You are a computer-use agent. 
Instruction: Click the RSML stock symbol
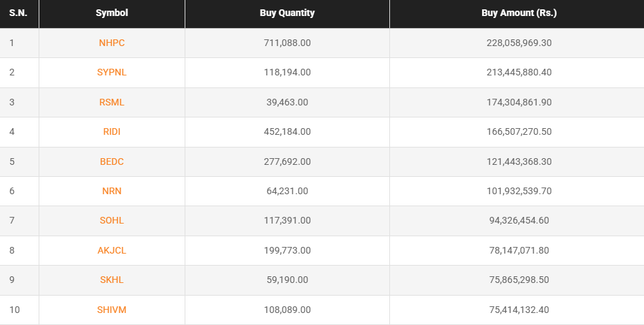coord(111,102)
